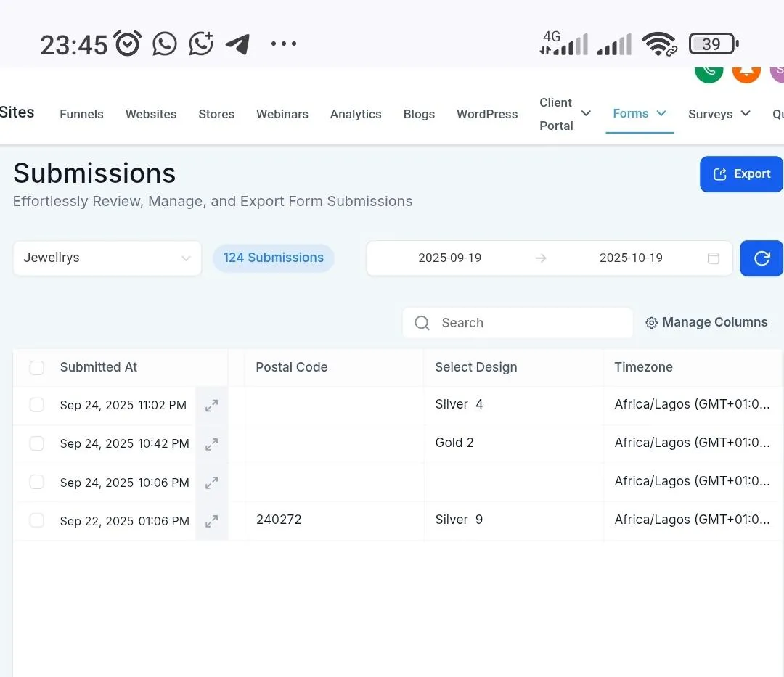Tap the WhatsApp status bar icon
Viewport: 784px width, 677px height.
165,44
